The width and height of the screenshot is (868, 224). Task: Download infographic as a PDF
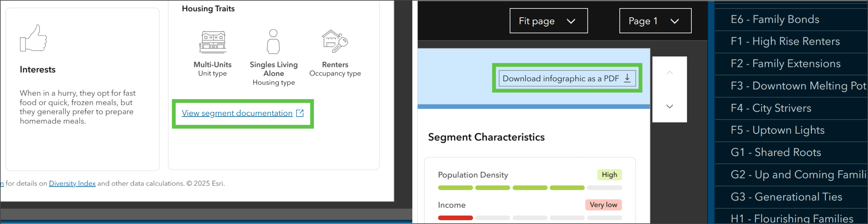coord(561,79)
